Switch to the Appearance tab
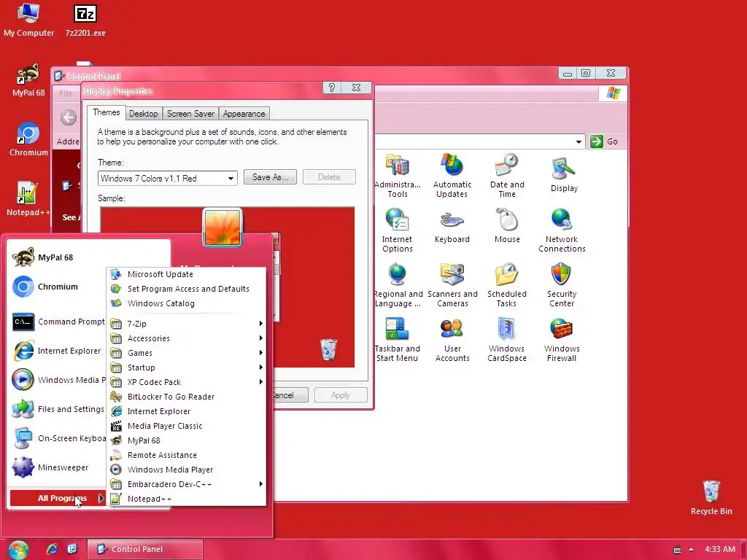 (x=244, y=114)
